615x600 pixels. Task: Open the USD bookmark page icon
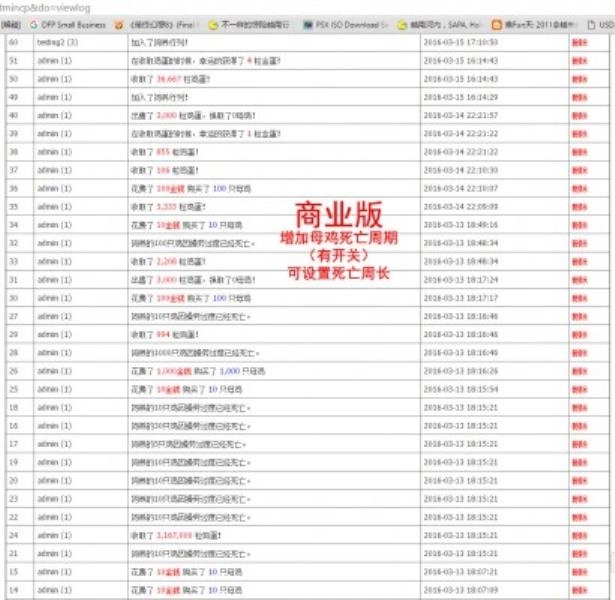(591, 25)
